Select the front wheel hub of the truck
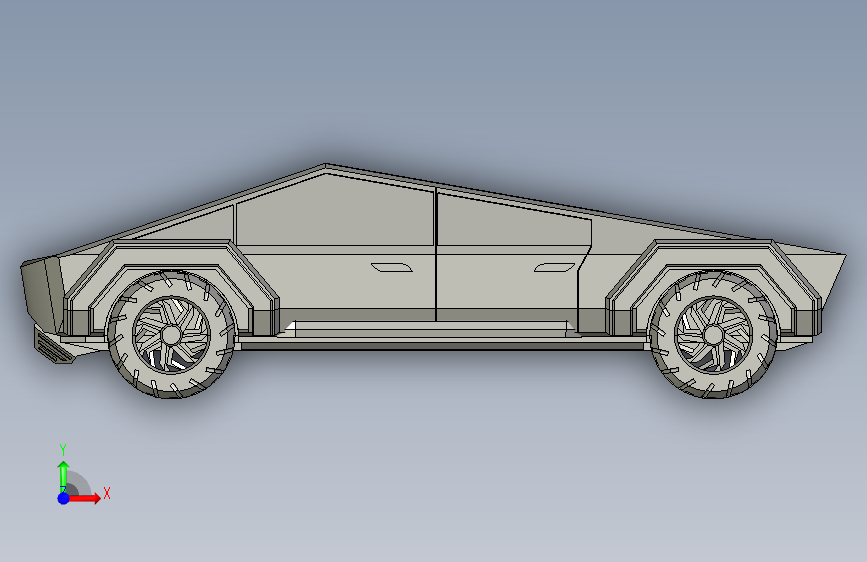The width and height of the screenshot is (867, 562). [171, 335]
